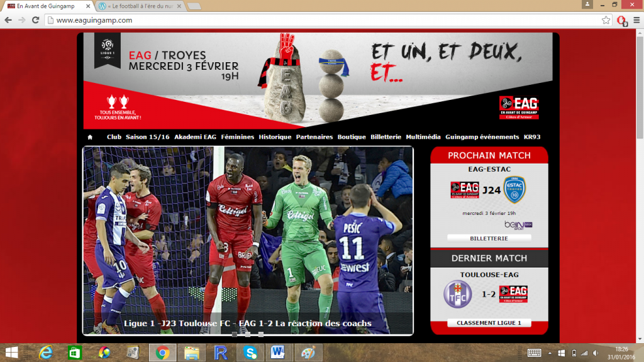Bookmark this page with the star icon
This screenshot has width=644, height=362.
pos(606,20)
